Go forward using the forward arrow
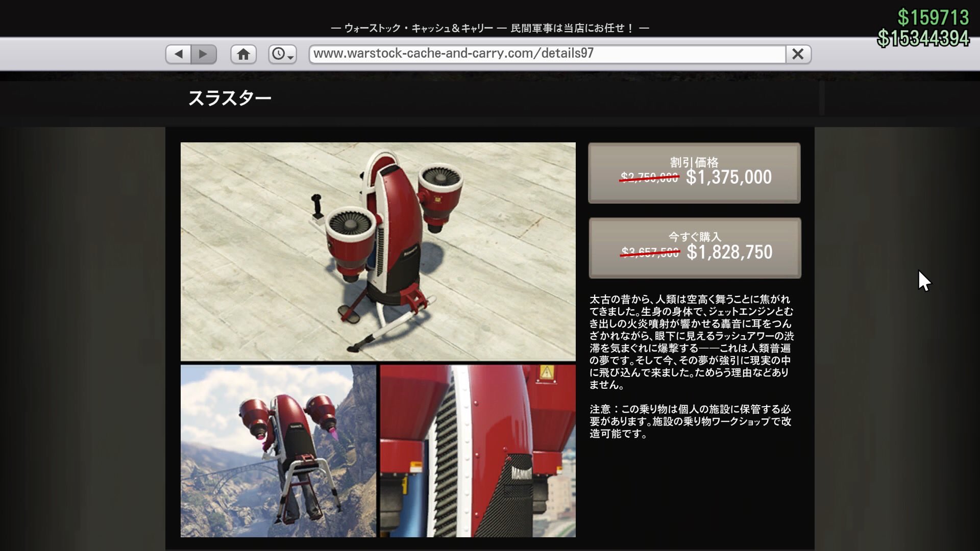The width and height of the screenshot is (980, 551). (x=204, y=54)
